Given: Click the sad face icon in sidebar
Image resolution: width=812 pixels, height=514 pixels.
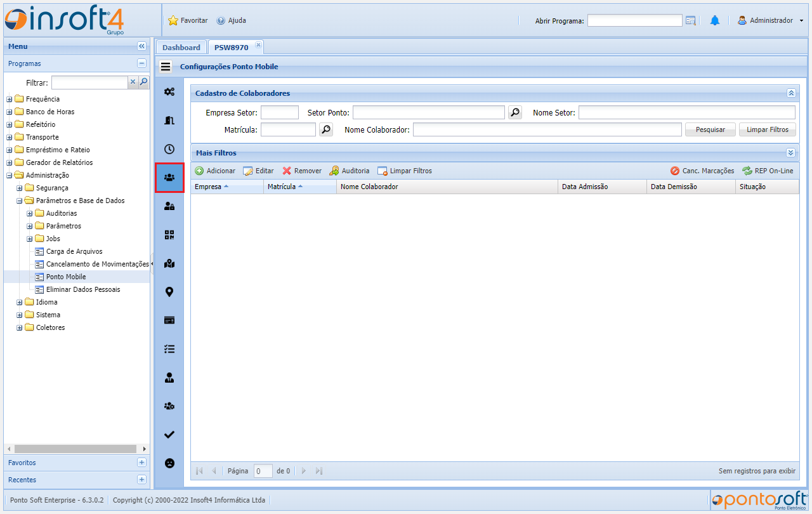Looking at the screenshot, I should (169, 463).
